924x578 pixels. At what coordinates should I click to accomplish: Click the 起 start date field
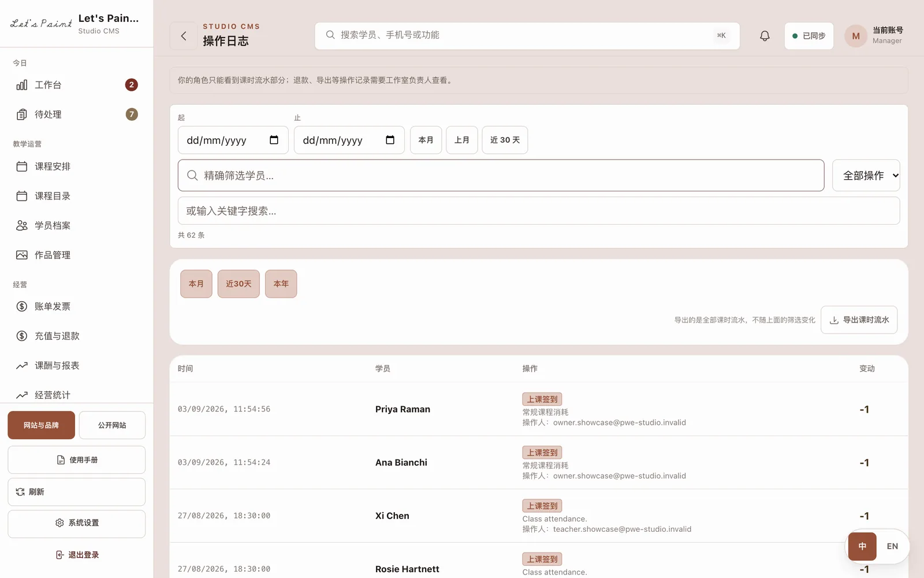pos(233,140)
